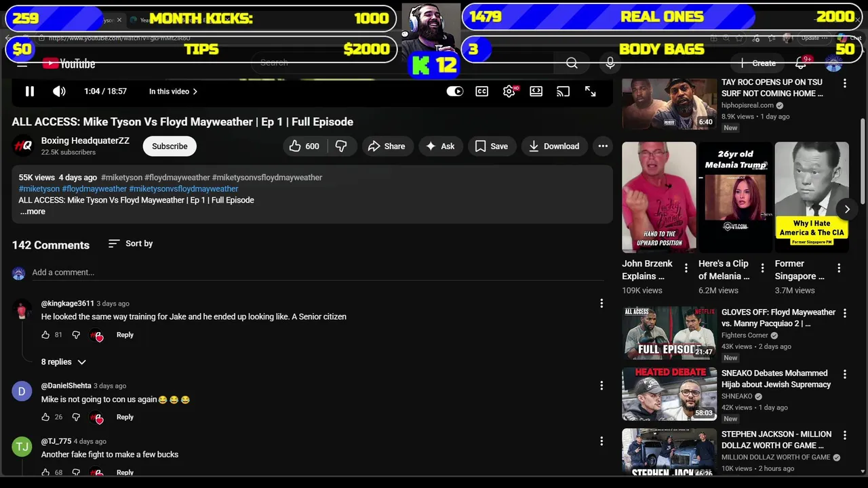Image resolution: width=868 pixels, height=488 pixels.
Task: Open GLOVES OFF Mayweather vs Pacquiao video
Action: tap(669, 333)
